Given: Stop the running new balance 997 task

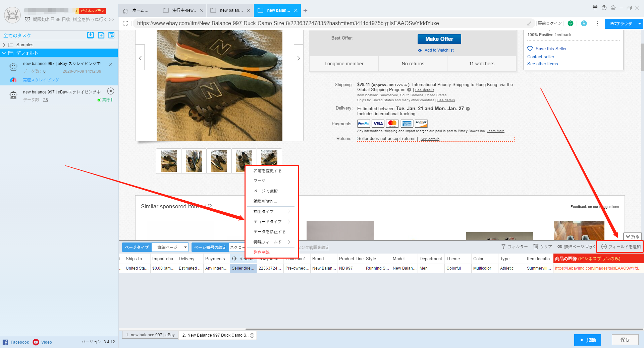Looking at the screenshot, I should (111, 91).
